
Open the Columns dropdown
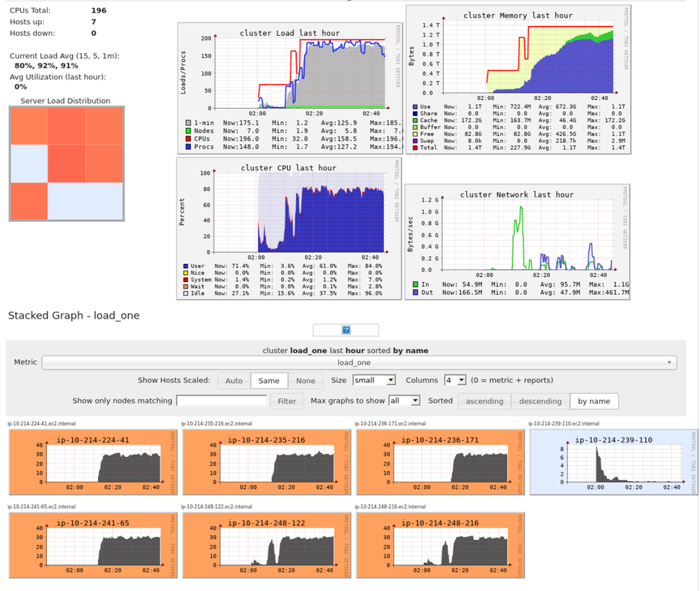[x=455, y=380]
